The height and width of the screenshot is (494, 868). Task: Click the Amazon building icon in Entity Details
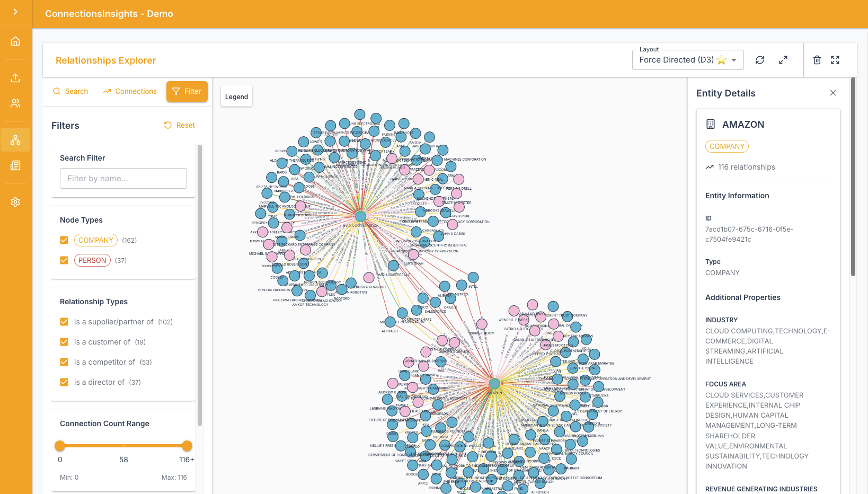point(711,124)
